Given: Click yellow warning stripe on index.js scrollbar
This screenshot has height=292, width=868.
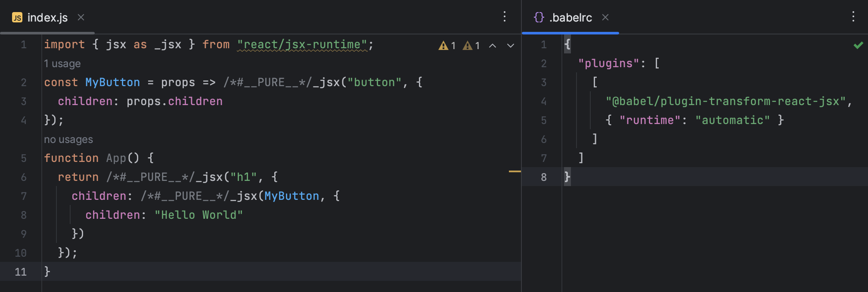Looking at the screenshot, I should 515,171.
